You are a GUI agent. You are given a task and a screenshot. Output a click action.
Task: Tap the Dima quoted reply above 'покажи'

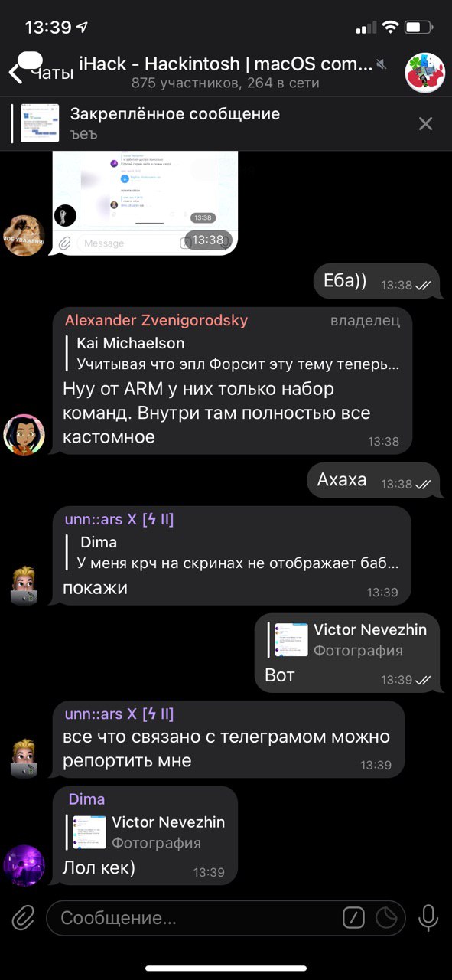point(237,552)
